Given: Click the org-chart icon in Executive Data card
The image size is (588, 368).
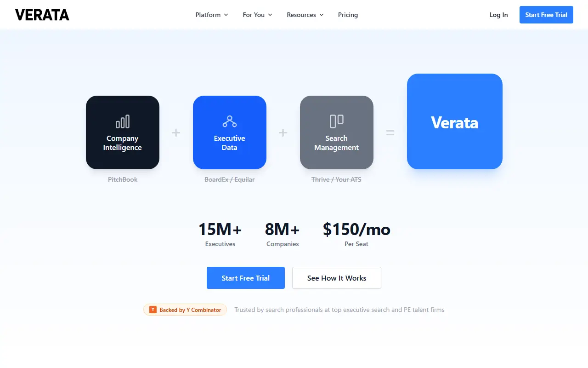Looking at the screenshot, I should coord(230,121).
